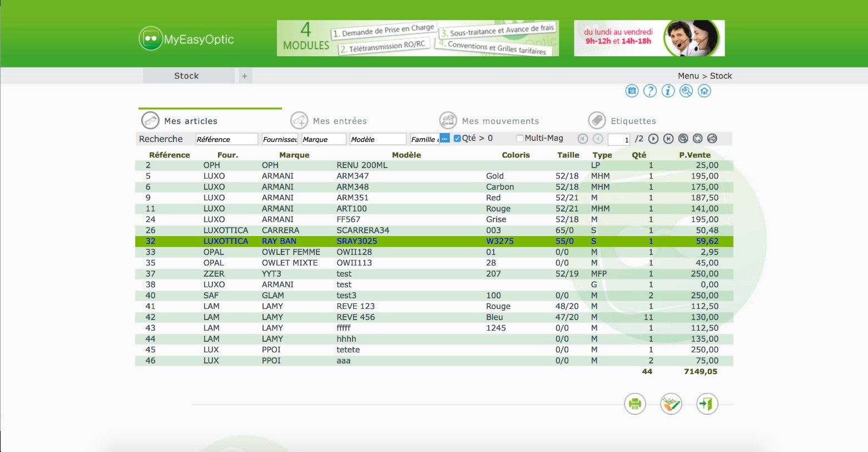Open the 4 Modules banner
868x452 pixels.
418,38
